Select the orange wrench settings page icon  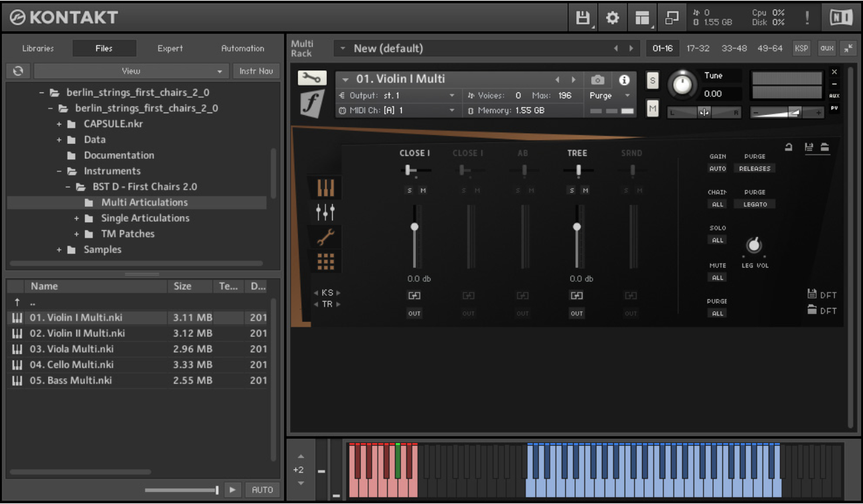tap(326, 237)
